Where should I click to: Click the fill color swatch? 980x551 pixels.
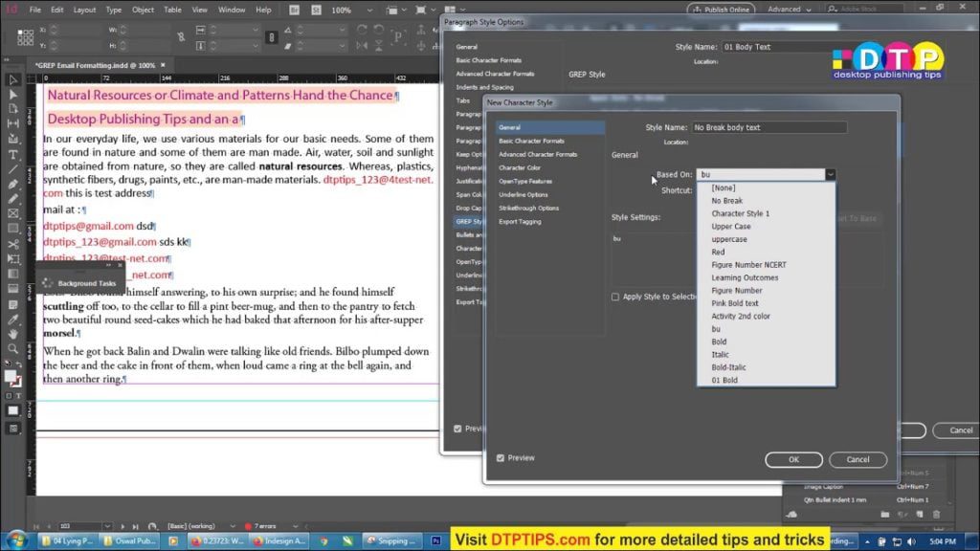[10, 375]
